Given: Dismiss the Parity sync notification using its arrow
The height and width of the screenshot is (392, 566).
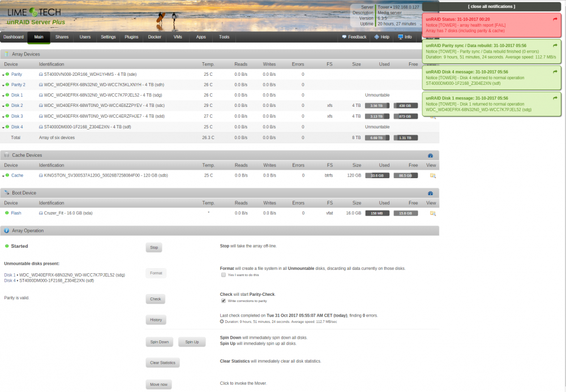Looking at the screenshot, I should click(x=555, y=45).
